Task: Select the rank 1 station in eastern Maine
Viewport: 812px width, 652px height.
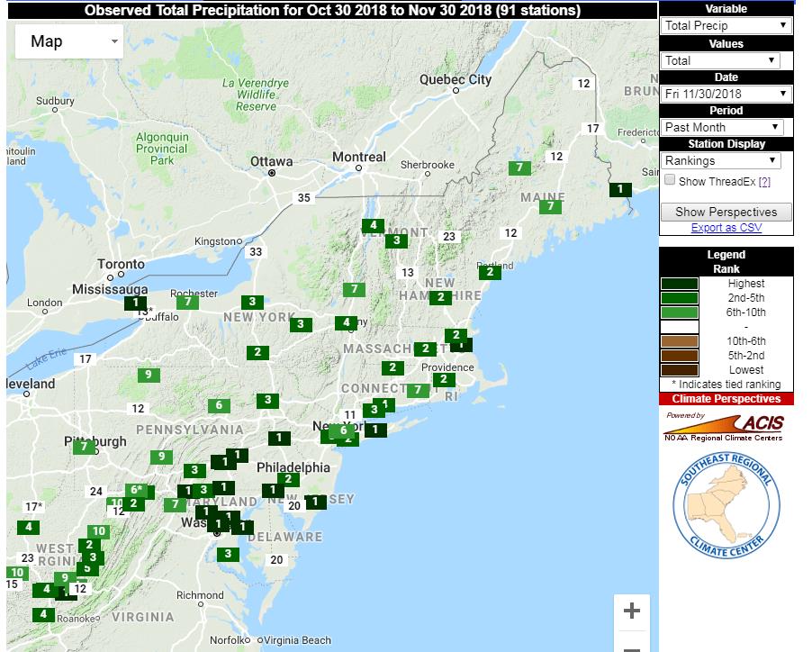Action: pyautogui.click(x=620, y=189)
